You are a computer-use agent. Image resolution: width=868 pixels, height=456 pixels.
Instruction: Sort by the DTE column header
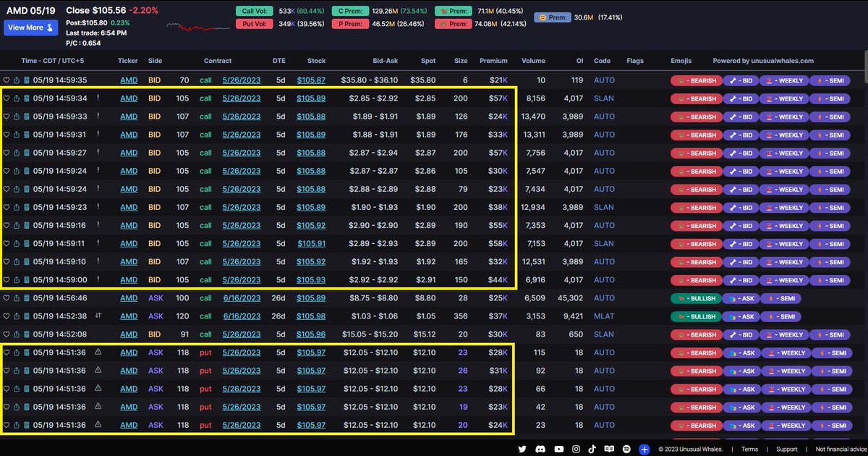coord(279,61)
